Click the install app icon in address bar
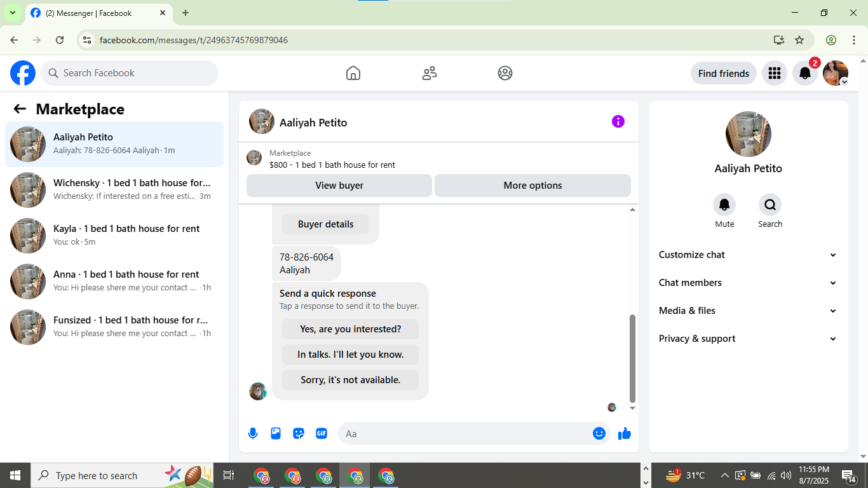 pyautogui.click(x=779, y=40)
